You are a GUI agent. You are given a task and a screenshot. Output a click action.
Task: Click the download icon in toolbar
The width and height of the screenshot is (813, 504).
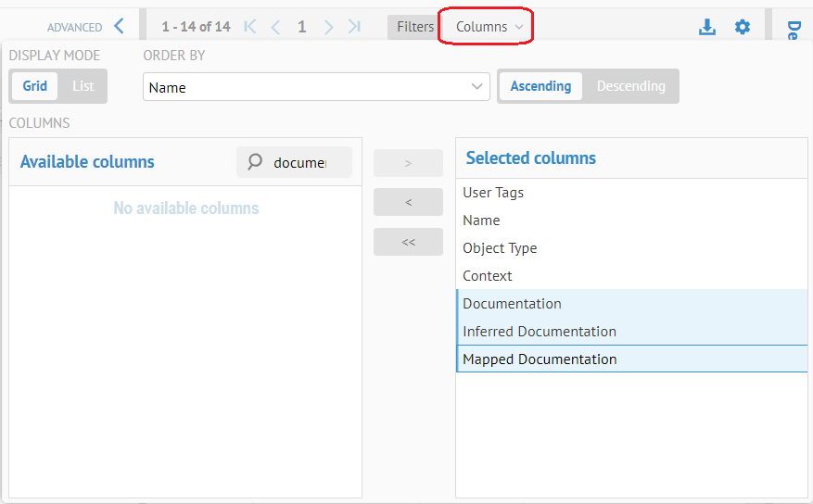(707, 27)
